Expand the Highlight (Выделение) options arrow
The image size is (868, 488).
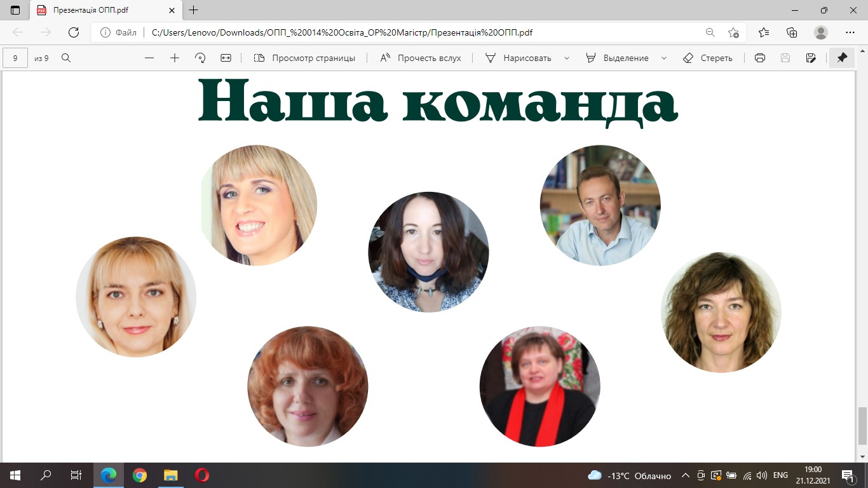pyautogui.click(x=664, y=58)
